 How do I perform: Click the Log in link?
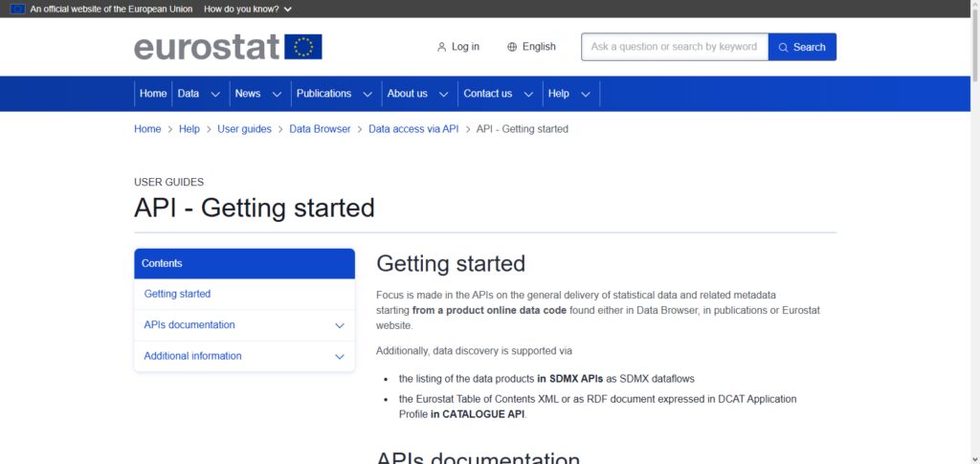[458, 47]
